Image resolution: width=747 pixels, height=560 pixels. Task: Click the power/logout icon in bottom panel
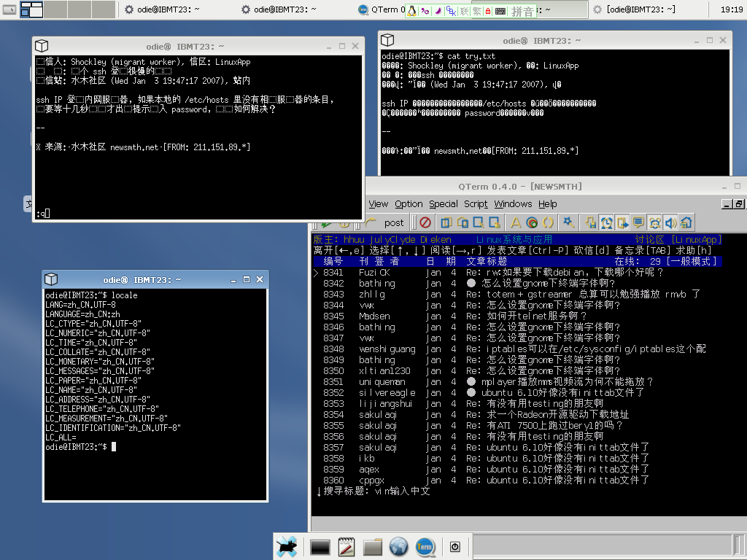point(455,547)
